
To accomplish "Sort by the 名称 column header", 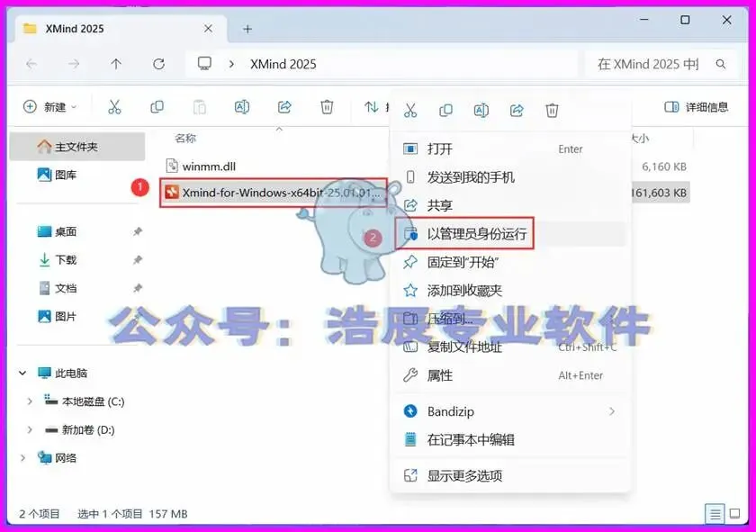I will click(x=185, y=139).
